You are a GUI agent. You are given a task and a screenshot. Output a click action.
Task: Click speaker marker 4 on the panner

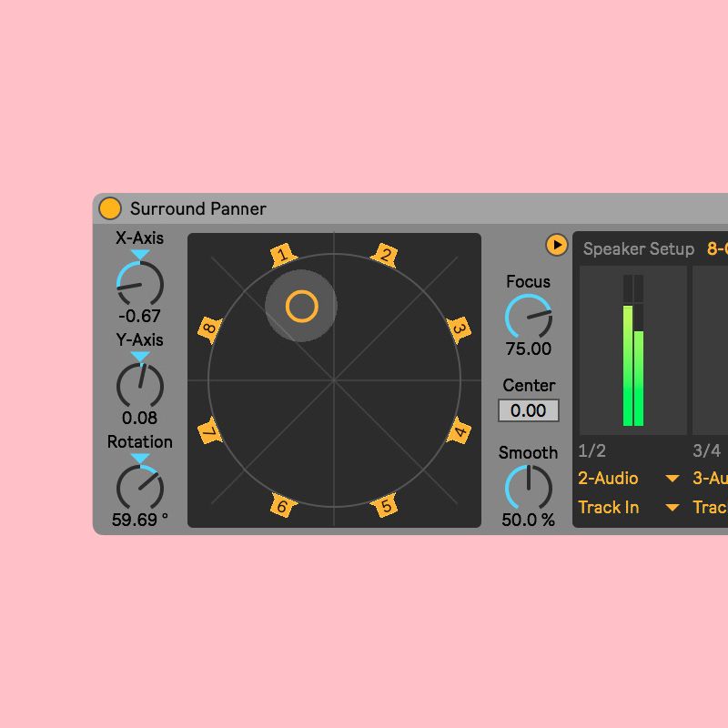(459, 430)
